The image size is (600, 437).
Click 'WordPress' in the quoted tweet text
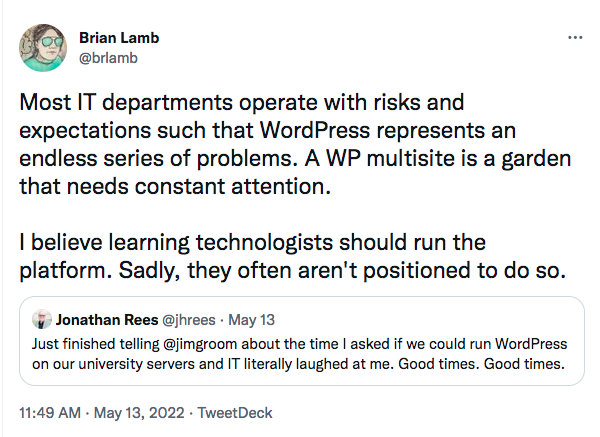[x=531, y=344]
